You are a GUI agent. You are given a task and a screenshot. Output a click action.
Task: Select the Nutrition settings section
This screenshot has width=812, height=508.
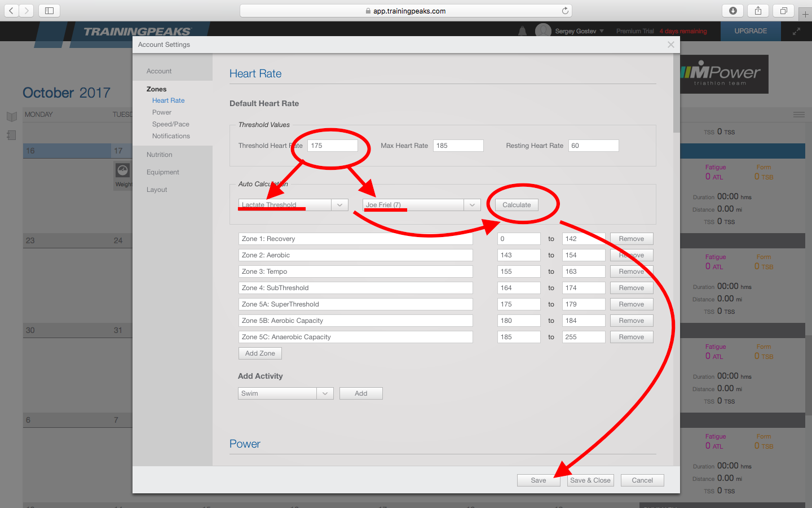tap(160, 155)
